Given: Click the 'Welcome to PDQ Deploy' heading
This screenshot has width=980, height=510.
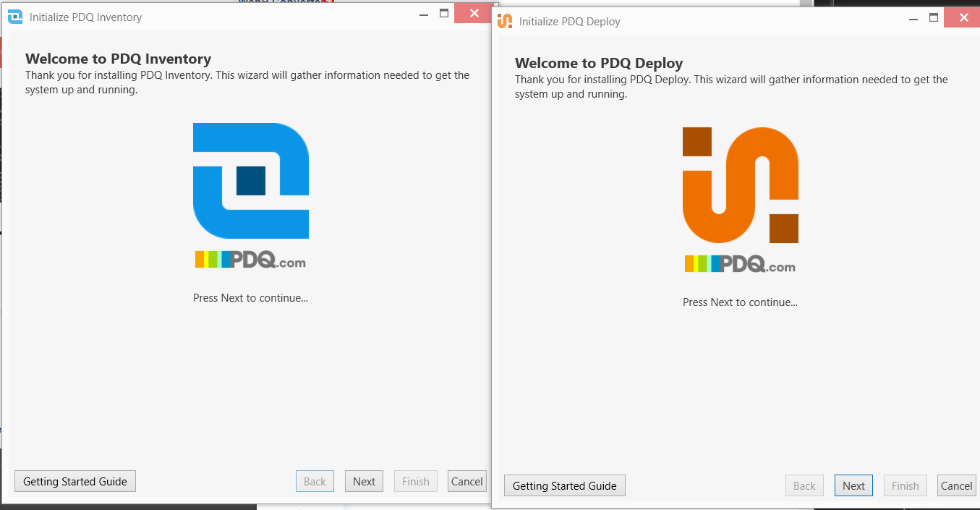Looking at the screenshot, I should [x=599, y=64].
